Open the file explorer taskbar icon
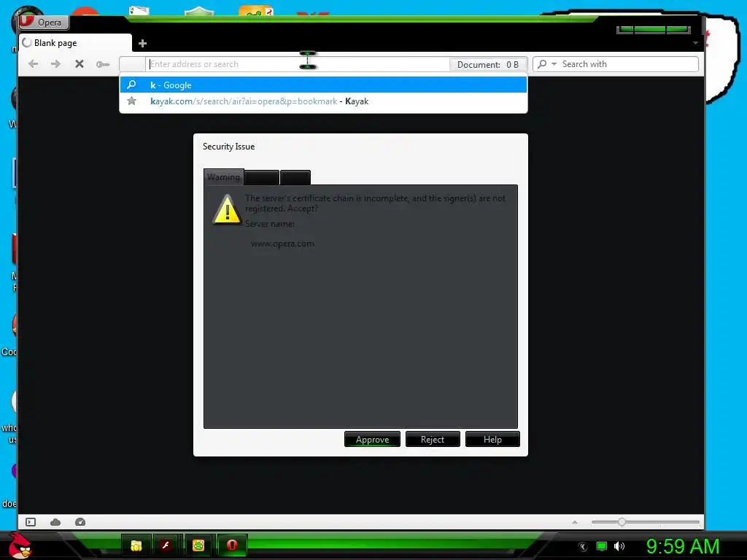The height and width of the screenshot is (560, 747). (136, 545)
